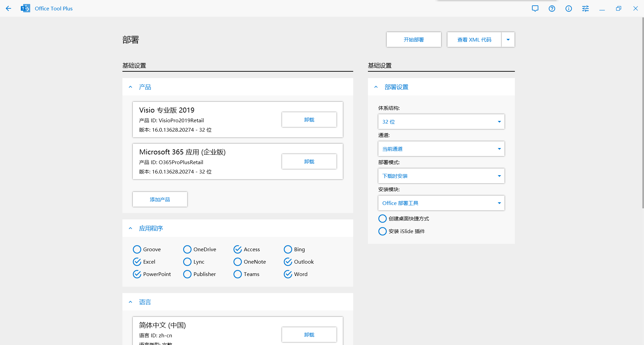Open the help question mark icon

click(552, 8)
